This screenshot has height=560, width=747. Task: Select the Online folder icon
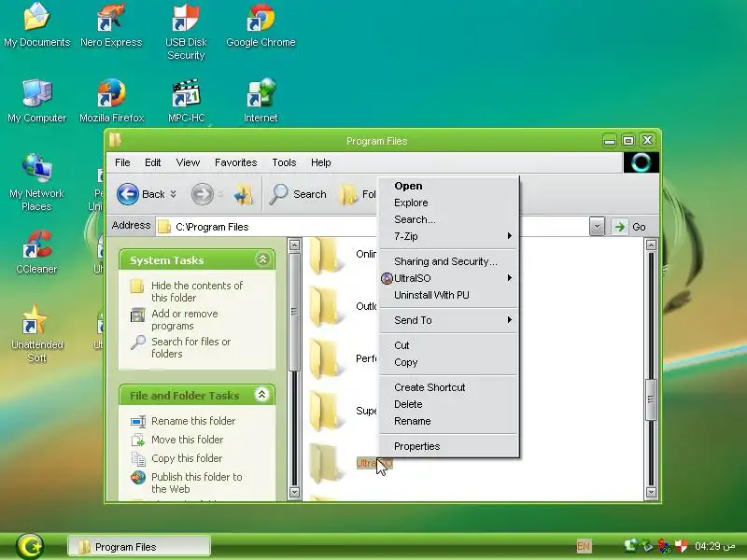pos(326,258)
